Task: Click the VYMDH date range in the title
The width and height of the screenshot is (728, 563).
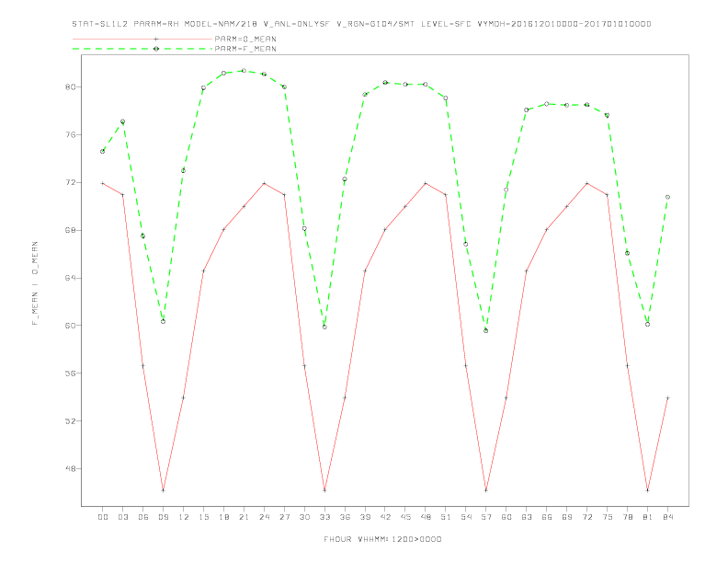Action: 564,24
